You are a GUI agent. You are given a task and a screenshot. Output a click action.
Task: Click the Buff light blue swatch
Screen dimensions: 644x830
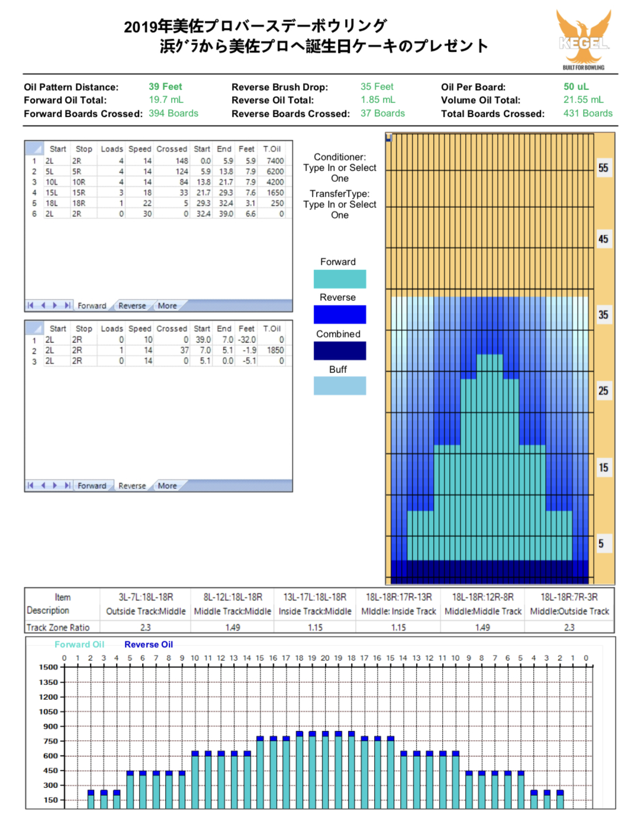tap(340, 386)
